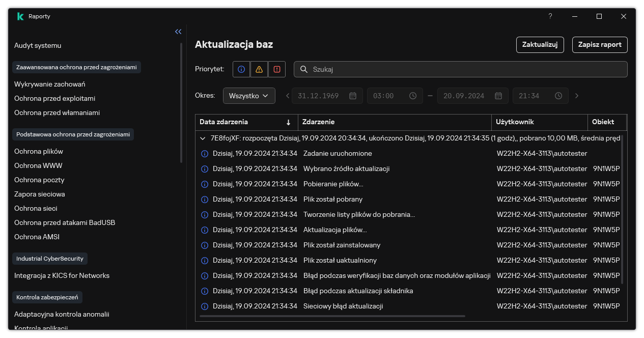
Task: Collapse the 7E8fojXF task group row
Action: tap(203, 138)
